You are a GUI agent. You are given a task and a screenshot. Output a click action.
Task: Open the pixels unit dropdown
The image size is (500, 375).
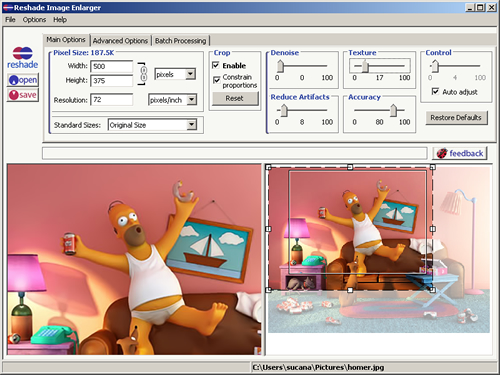pos(191,74)
